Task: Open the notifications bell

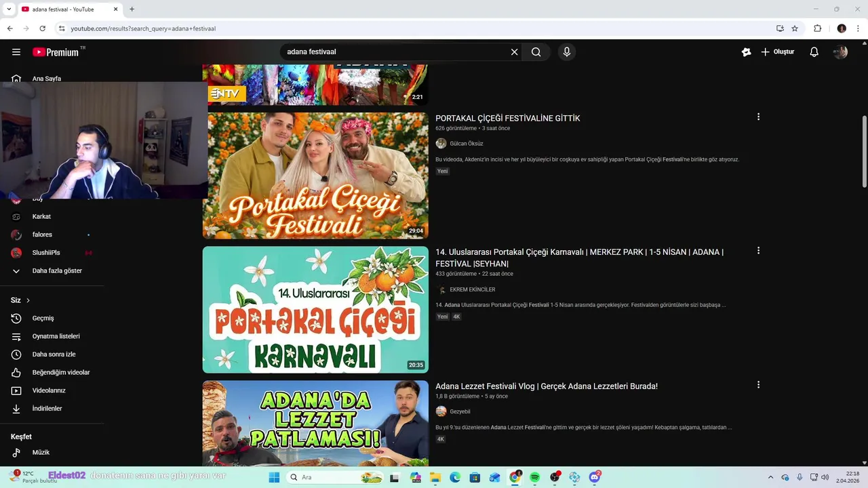Action: point(814,52)
